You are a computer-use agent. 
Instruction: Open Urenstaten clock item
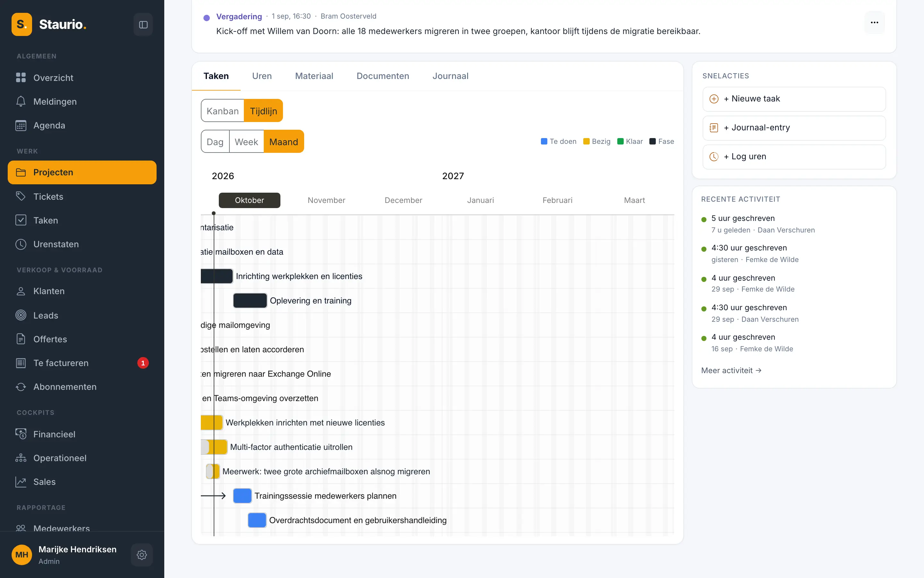pyautogui.click(x=82, y=244)
